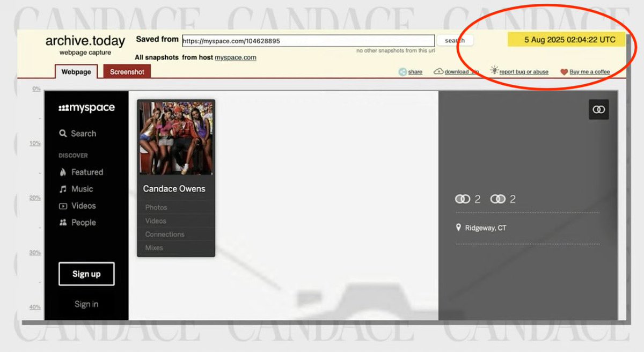This screenshot has width=644, height=352.
Task: Open the report bug or abuse link
Action: click(524, 72)
